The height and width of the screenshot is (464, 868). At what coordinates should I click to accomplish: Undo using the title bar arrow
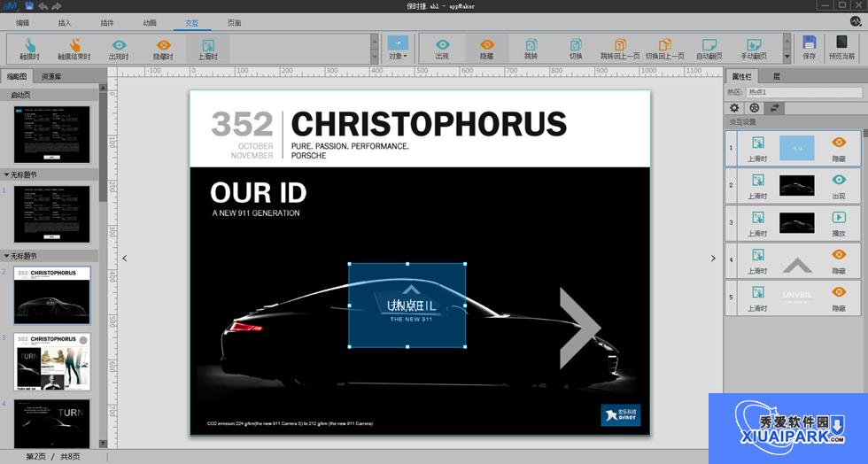(x=43, y=6)
